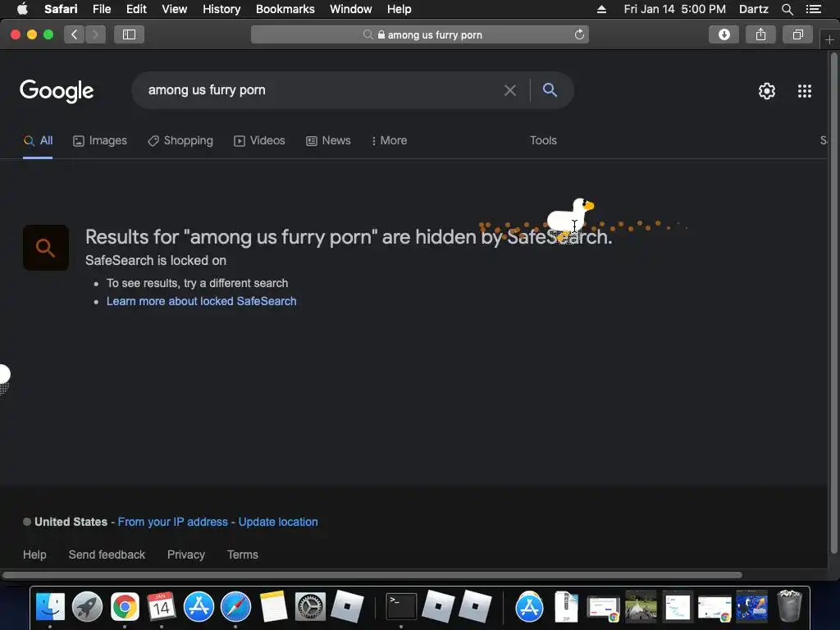Open the Window menu
Viewport: 840px width, 630px height.
click(x=351, y=9)
